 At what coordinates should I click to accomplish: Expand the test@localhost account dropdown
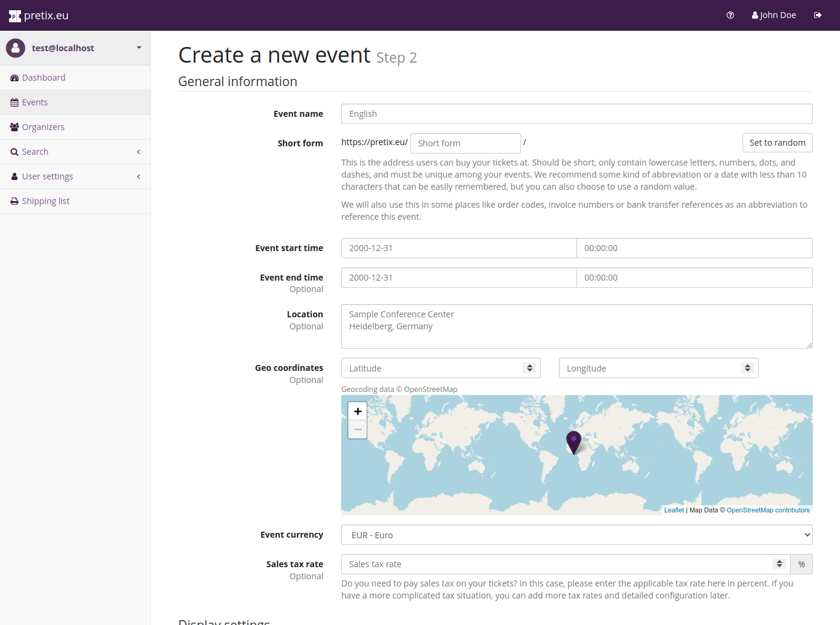point(139,48)
